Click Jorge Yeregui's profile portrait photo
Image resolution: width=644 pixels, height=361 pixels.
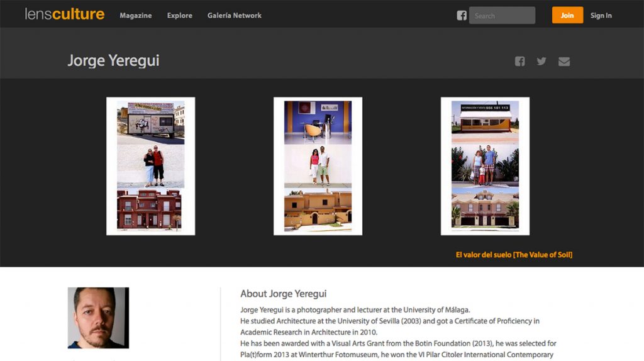point(98,318)
